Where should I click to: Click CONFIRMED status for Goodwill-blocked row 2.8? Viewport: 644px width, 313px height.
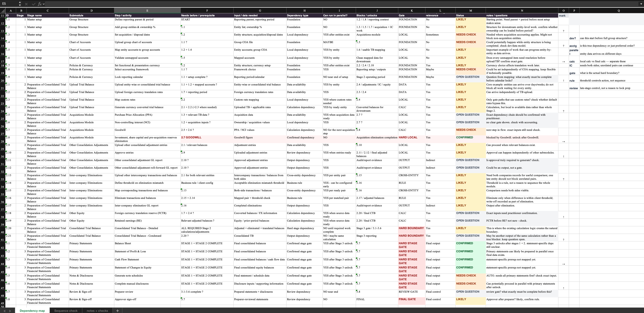pyautogui.click(x=470, y=139)
